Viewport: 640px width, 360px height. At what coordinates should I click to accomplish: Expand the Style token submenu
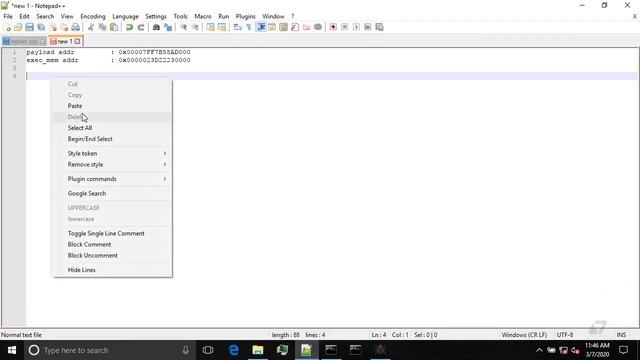(112, 153)
